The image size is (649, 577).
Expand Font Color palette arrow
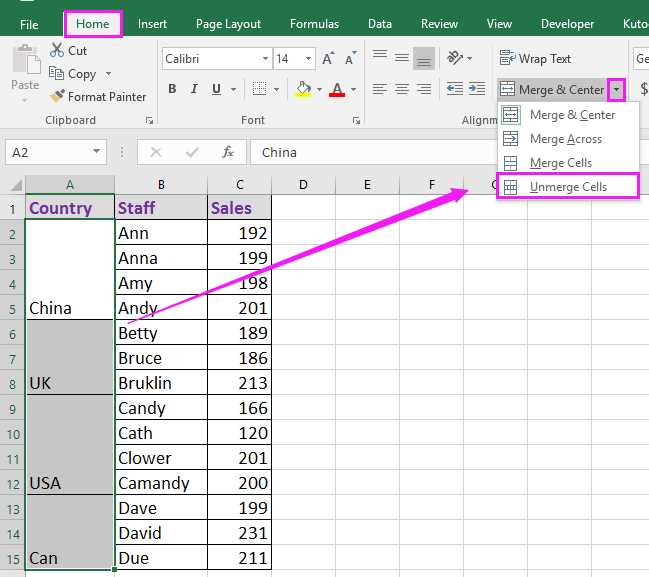[x=353, y=89]
